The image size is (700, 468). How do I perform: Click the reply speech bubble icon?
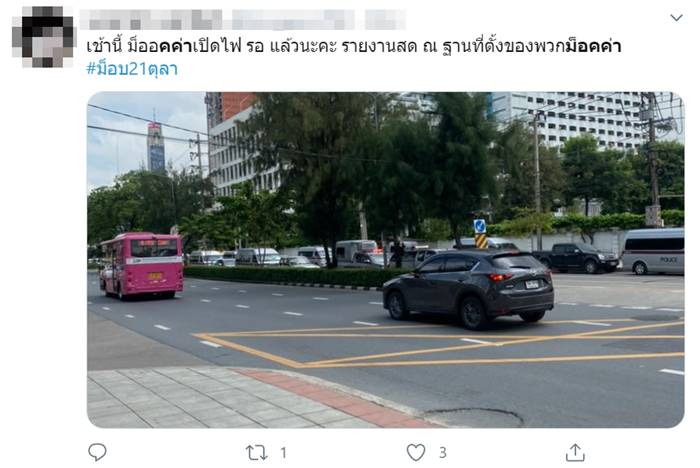coord(97,452)
